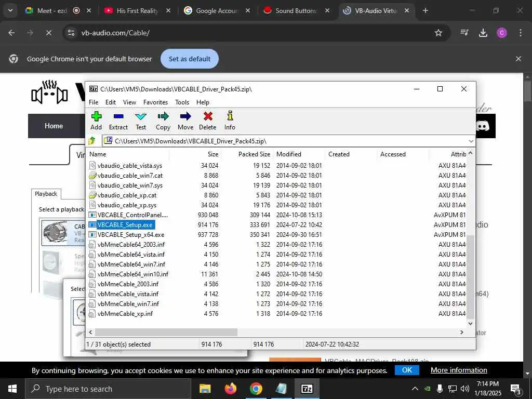This screenshot has height=399, width=532.
Task: Open the File menu in 7-Zip
Action: pos(94,102)
